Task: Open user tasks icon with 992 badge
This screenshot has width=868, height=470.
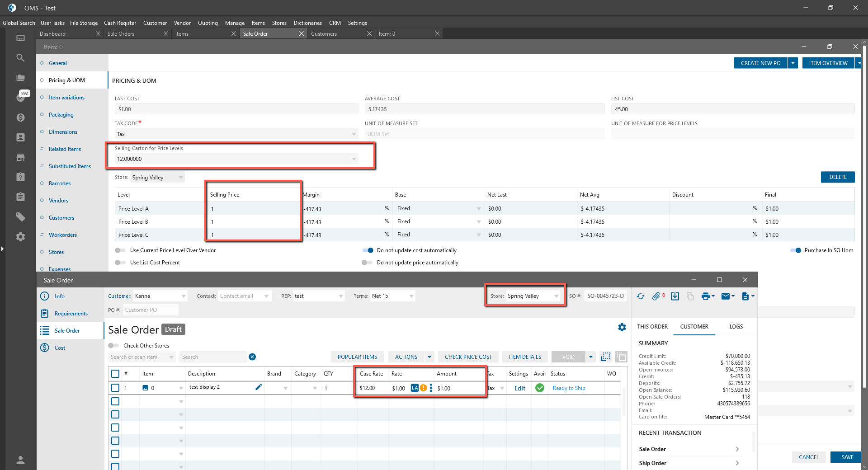Action: tap(21, 97)
